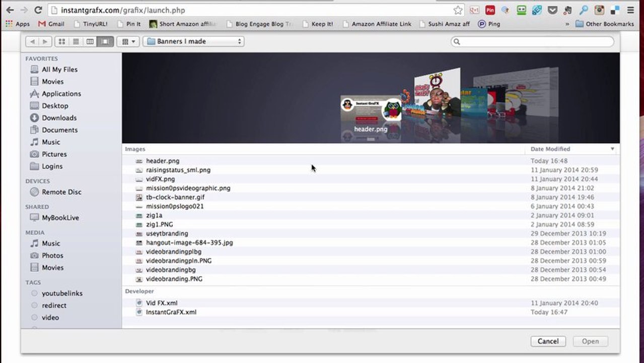Select tb-clock-banner.gif file

click(x=371, y=197)
